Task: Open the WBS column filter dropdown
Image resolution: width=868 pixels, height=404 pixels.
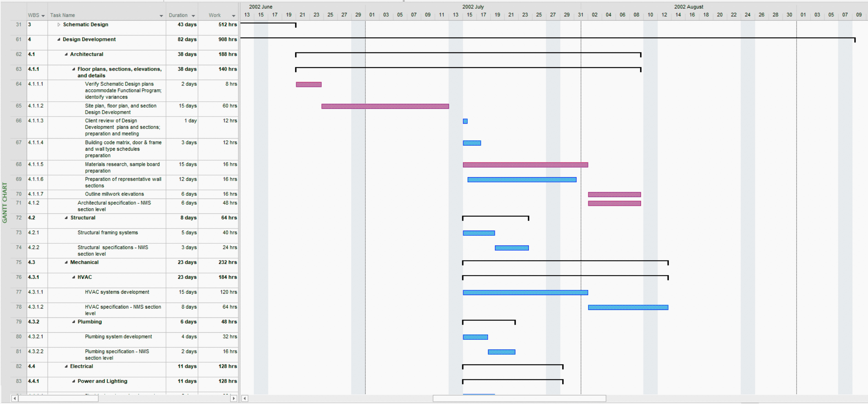Action: 43,16
